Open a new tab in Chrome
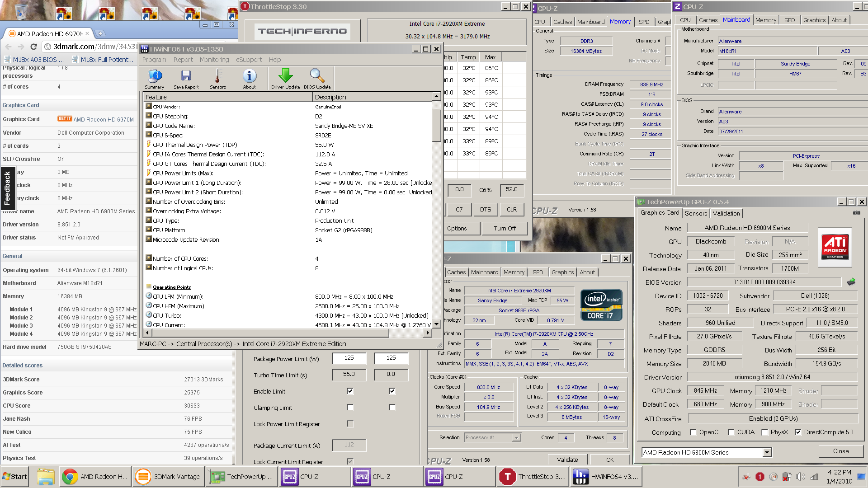868x488 pixels. coord(100,33)
